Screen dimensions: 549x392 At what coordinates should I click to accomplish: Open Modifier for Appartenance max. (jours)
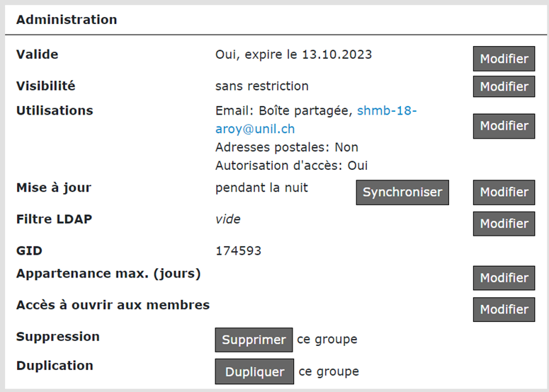(504, 278)
